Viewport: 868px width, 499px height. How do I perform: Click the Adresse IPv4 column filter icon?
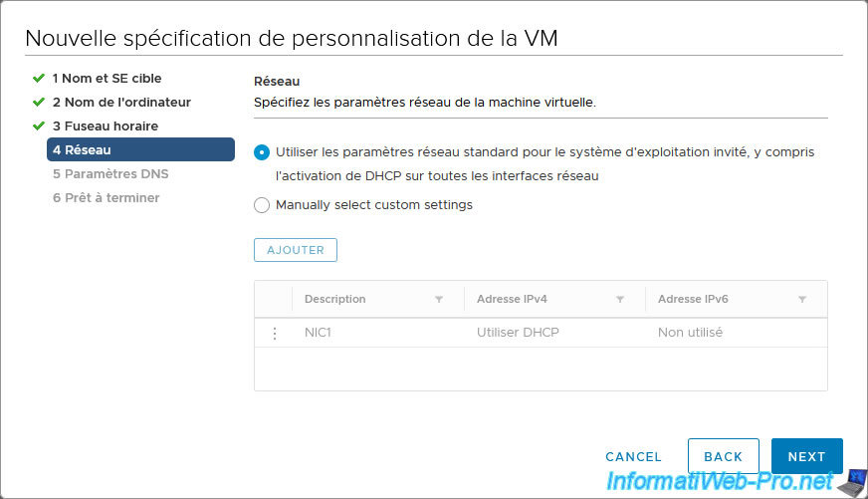pos(620,300)
